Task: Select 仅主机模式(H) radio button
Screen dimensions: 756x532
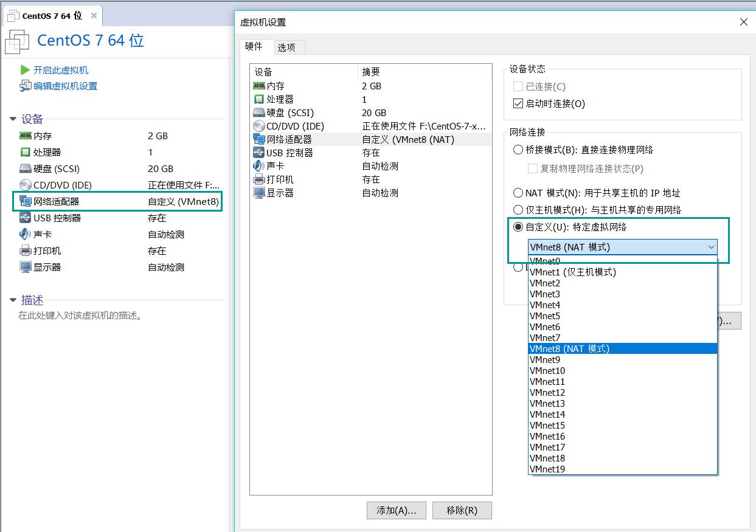Action: pyautogui.click(x=518, y=210)
